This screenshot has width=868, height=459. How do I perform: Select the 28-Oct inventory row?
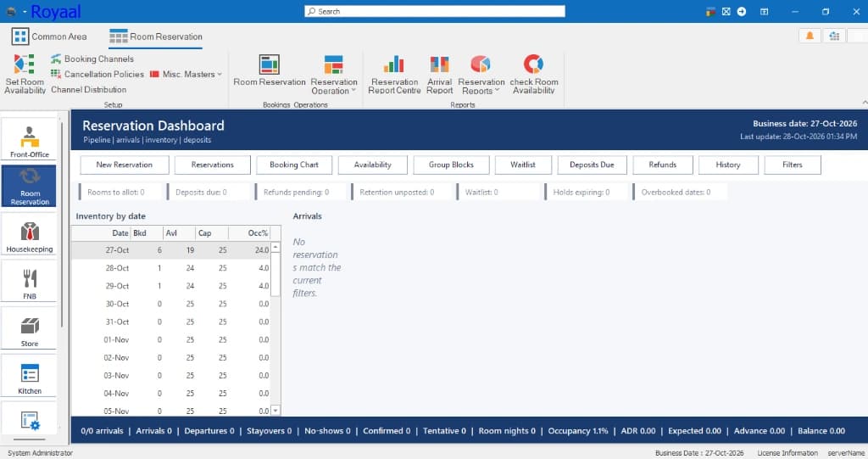(171, 268)
